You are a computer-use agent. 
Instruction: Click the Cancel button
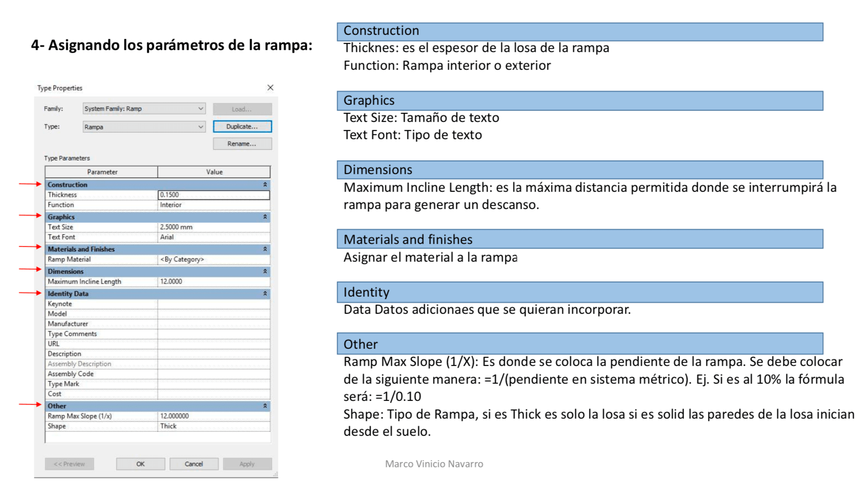[193, 464]
